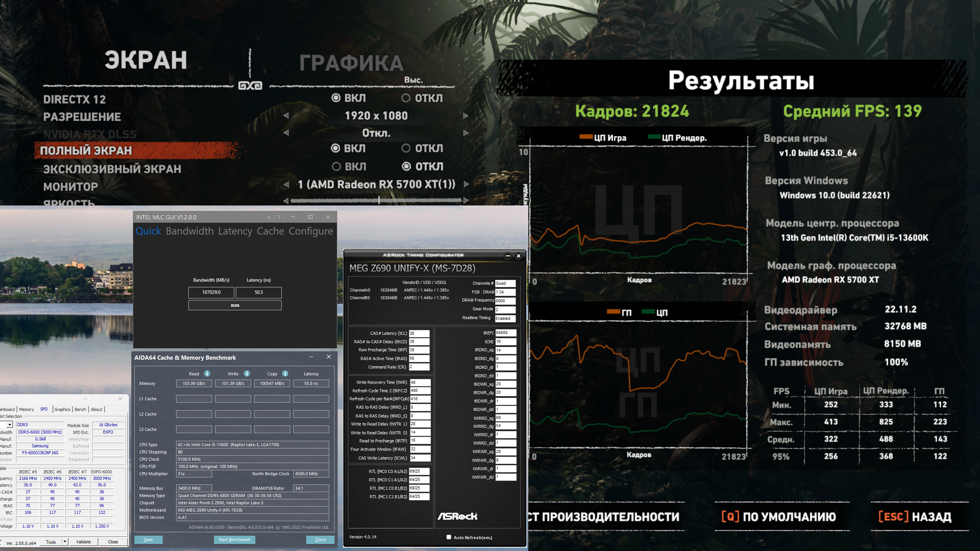The height and width of the screenshot is (551, 980).
Task: Select ВКЛ radio for Полный экран
Action: (335, 148)
